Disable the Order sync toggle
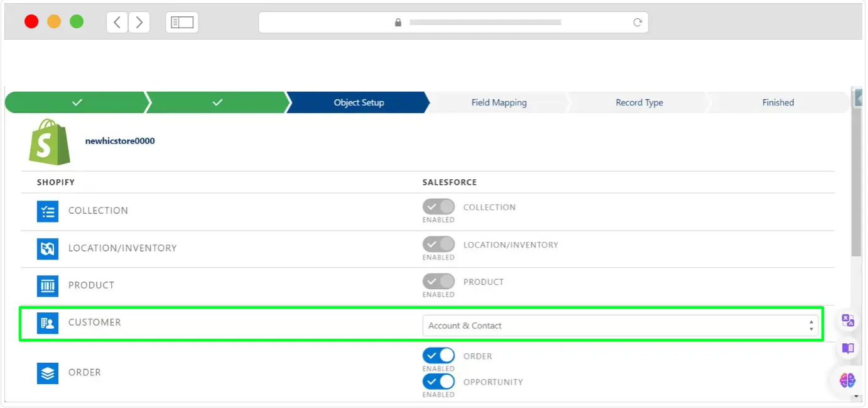 [x=438, y=356]
